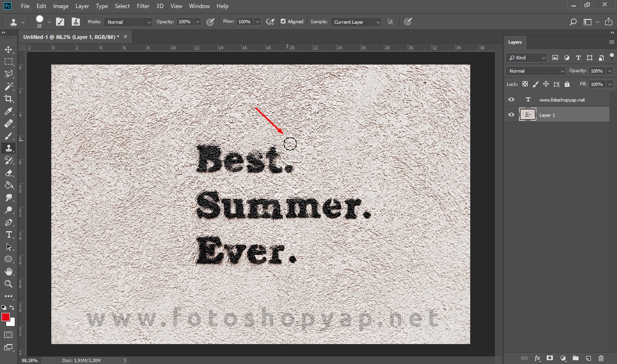
Task: Select the Horizontal Type tool
Action: click(9, 234)
